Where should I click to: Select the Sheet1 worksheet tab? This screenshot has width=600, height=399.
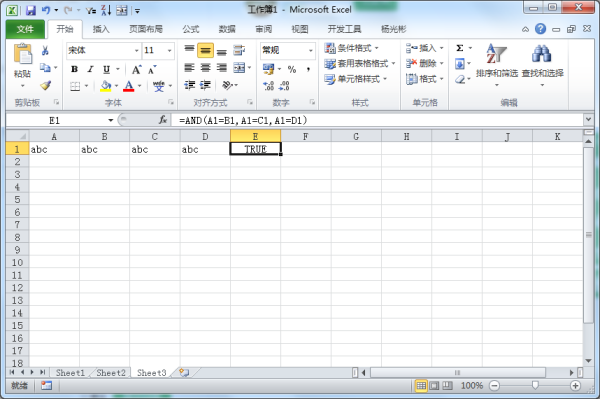pos(70,373)
